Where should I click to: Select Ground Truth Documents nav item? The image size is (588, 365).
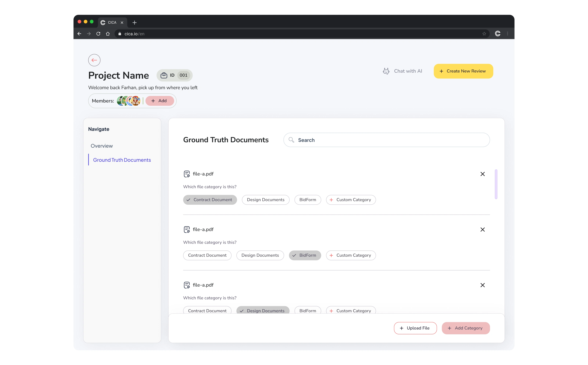click(x=122, y=160)
